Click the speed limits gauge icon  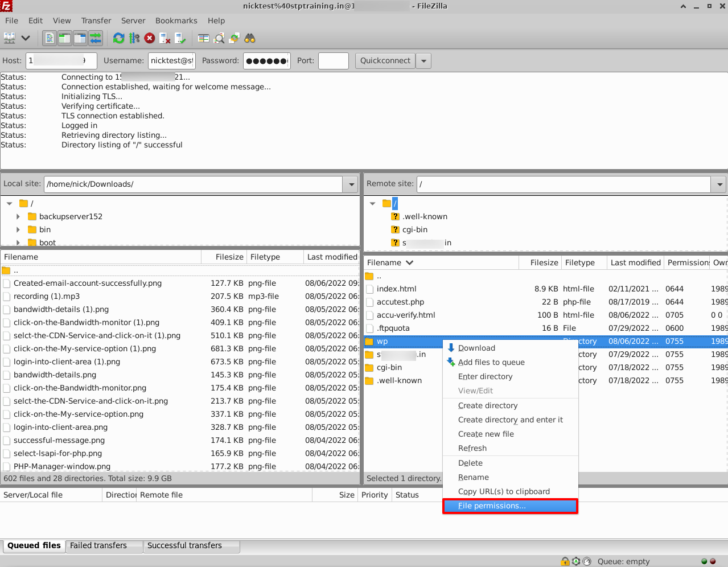coord(587,561)
